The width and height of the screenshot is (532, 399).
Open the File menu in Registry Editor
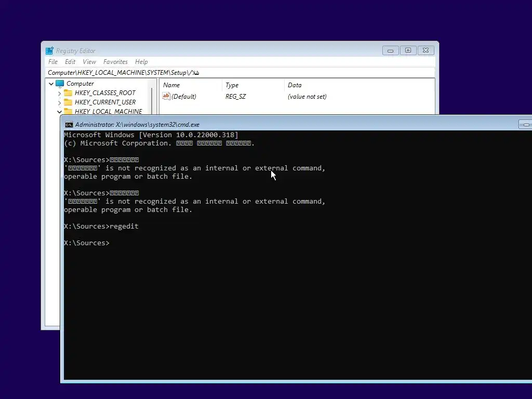point(53,62)
